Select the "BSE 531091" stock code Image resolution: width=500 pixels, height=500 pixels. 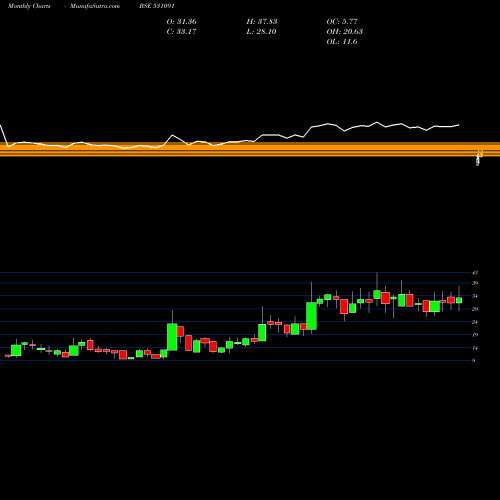click(157, 6)
